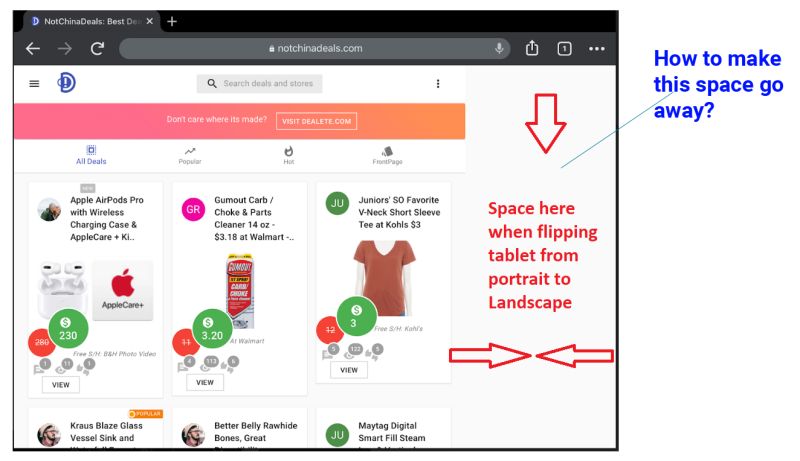This screenshot has height=461, width=800.
Task: Tap the microphone icon in the address bar
Action: [499, 48]
